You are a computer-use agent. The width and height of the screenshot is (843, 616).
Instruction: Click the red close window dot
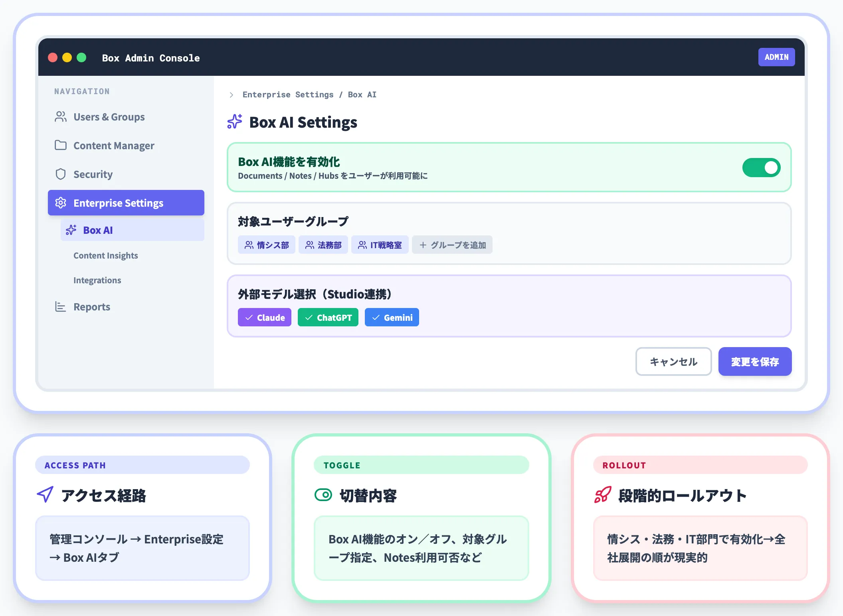53,57
